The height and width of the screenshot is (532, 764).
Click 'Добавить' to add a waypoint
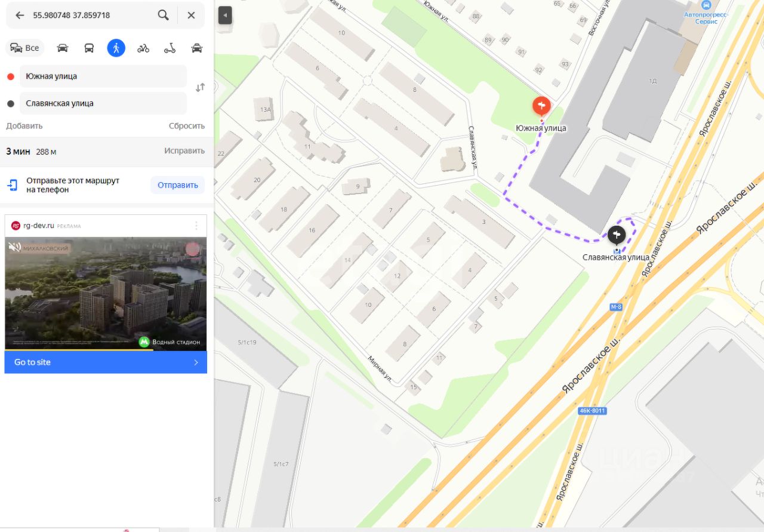pyautogui.click(x=24, y=126)
